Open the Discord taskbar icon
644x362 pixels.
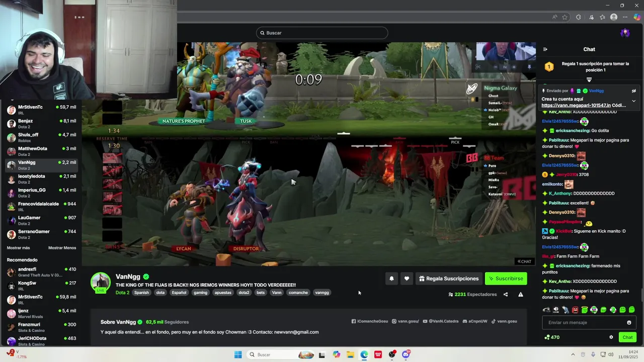click(406, 354)
